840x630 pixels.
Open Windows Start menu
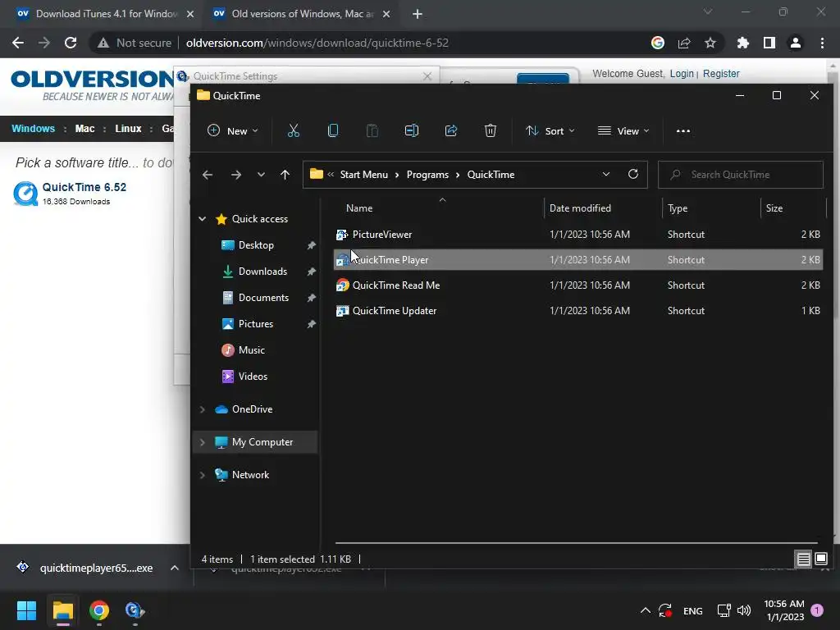[26, 610]
